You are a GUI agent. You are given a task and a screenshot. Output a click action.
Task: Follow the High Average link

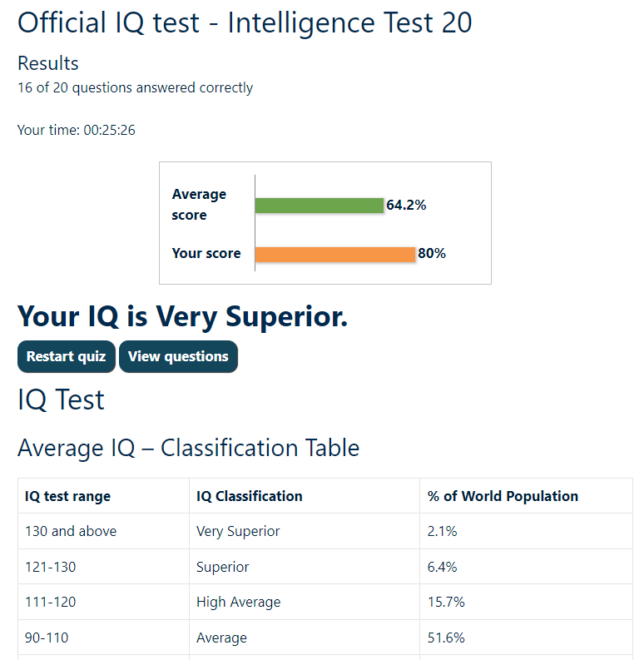pyautogui.click(x=238, y=602)
